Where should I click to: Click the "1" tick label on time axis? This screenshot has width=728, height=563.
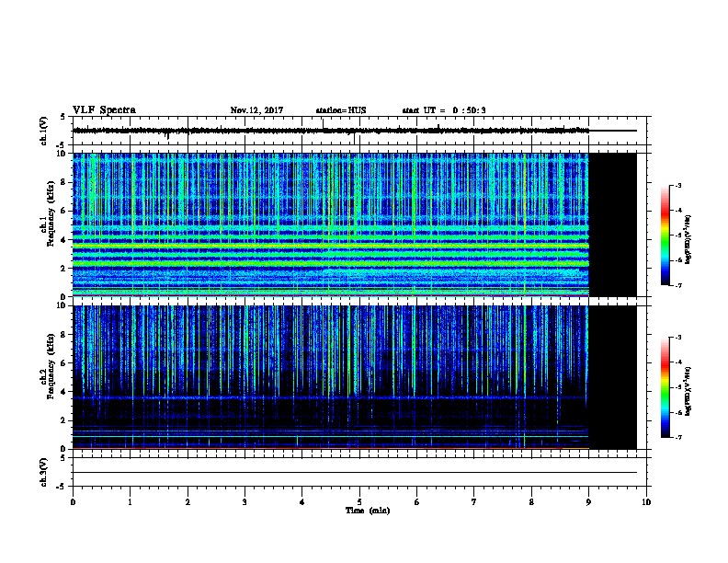[x=130, y=501]
